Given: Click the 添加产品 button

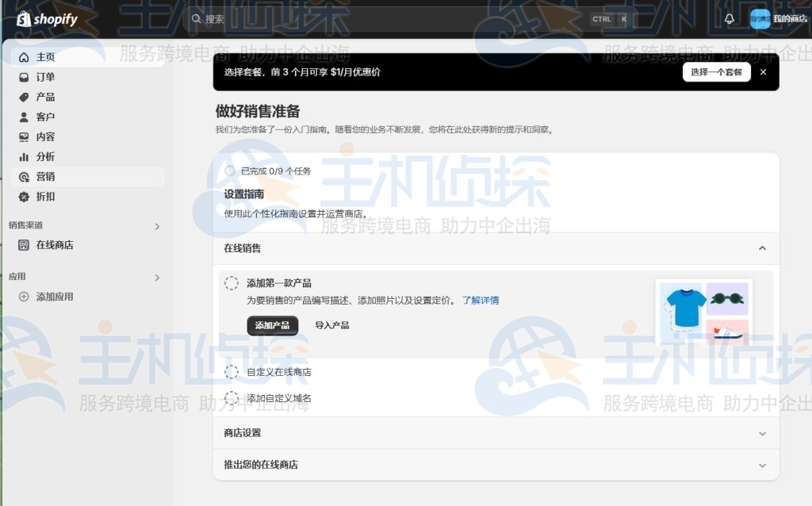Looking at the screenshot, I should (x=272, y=325).
